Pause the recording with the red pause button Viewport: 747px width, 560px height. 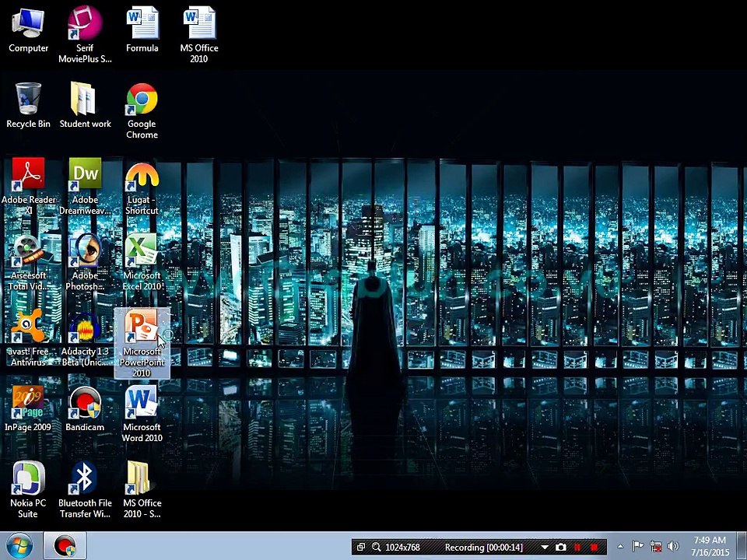point(577,547)
